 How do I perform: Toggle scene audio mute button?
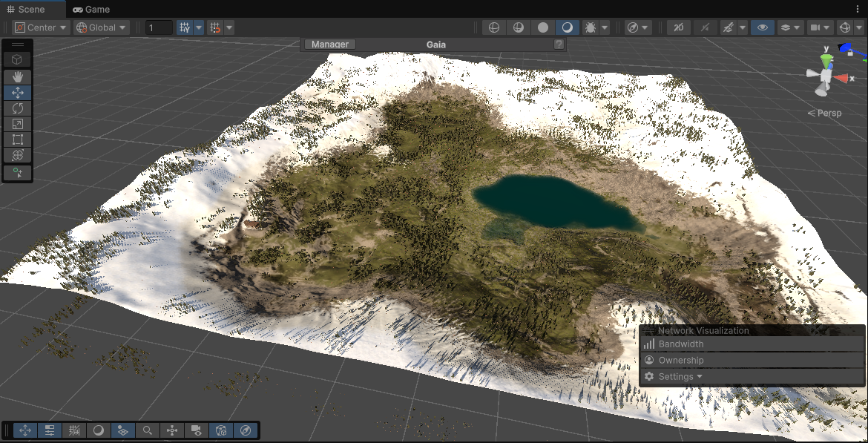pyautogui.click(x=705, y=27)
